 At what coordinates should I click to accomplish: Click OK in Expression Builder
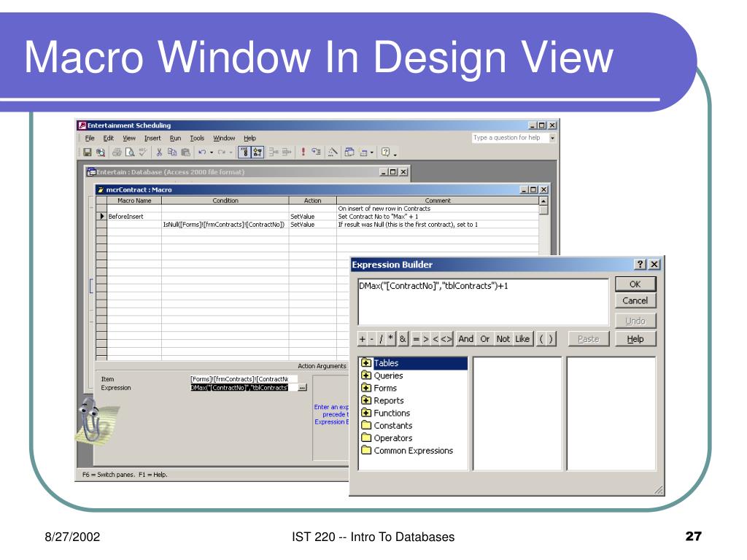point(635,284)
